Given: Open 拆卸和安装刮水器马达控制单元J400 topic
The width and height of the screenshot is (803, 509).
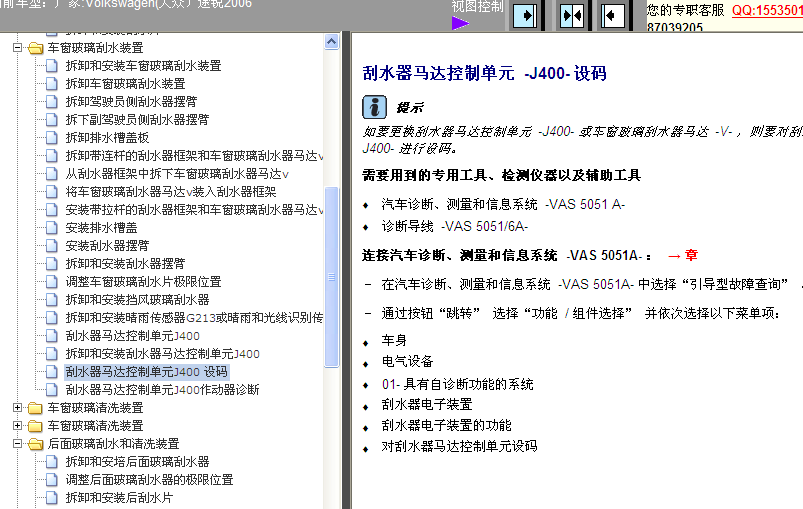Looking at the screenshot, I should point(162,354).
